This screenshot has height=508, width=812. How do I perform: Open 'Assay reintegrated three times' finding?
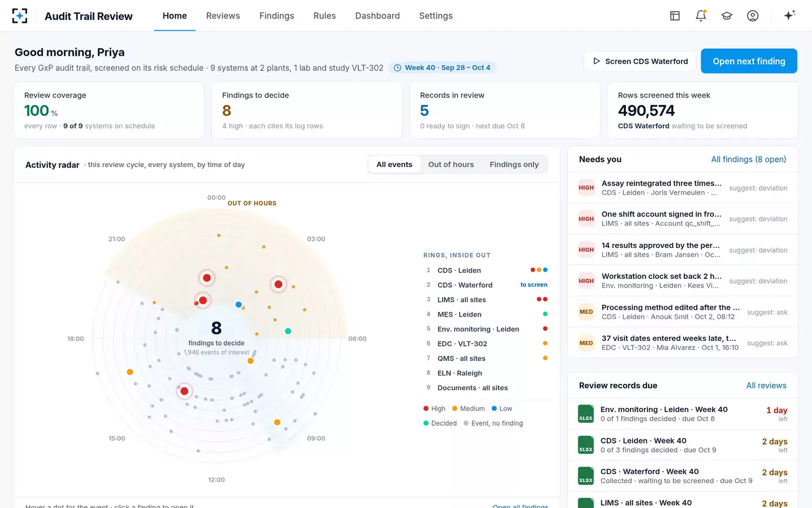click(x=682, y=188)
